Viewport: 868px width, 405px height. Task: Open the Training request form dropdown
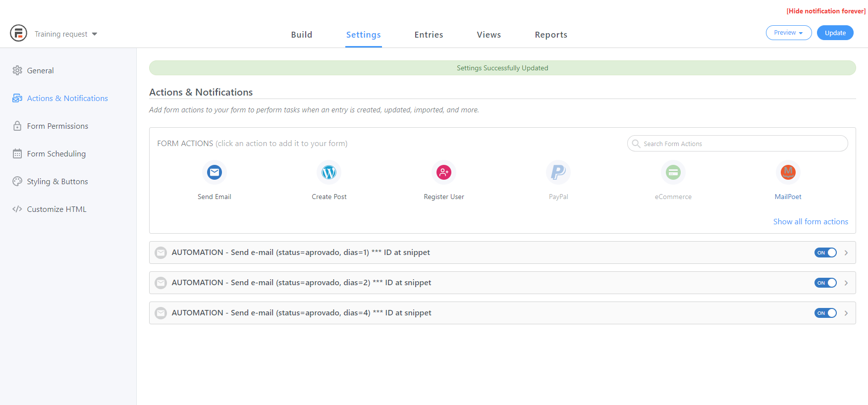point(66,34)
